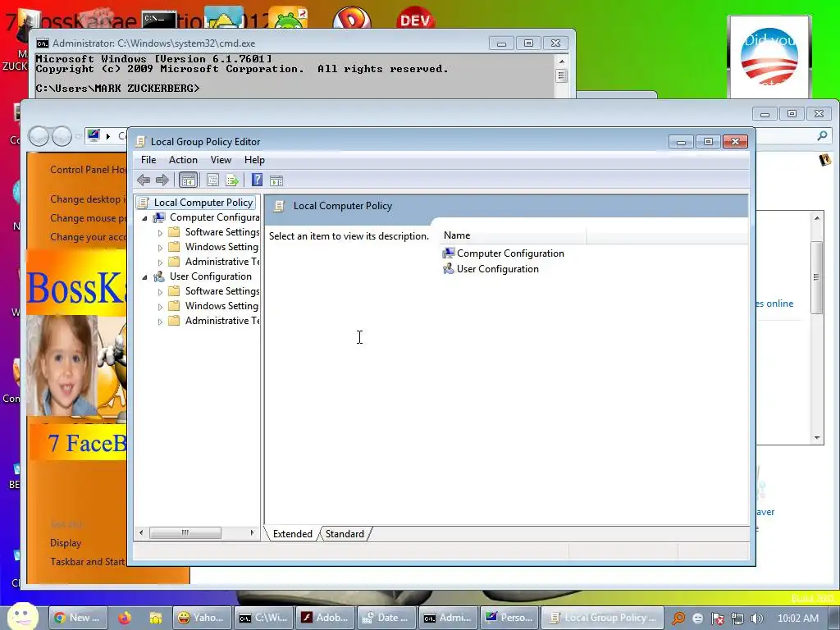Click the Administrative Templates folder icon under User Configuration
840x630 pixels.
(174, 321)
